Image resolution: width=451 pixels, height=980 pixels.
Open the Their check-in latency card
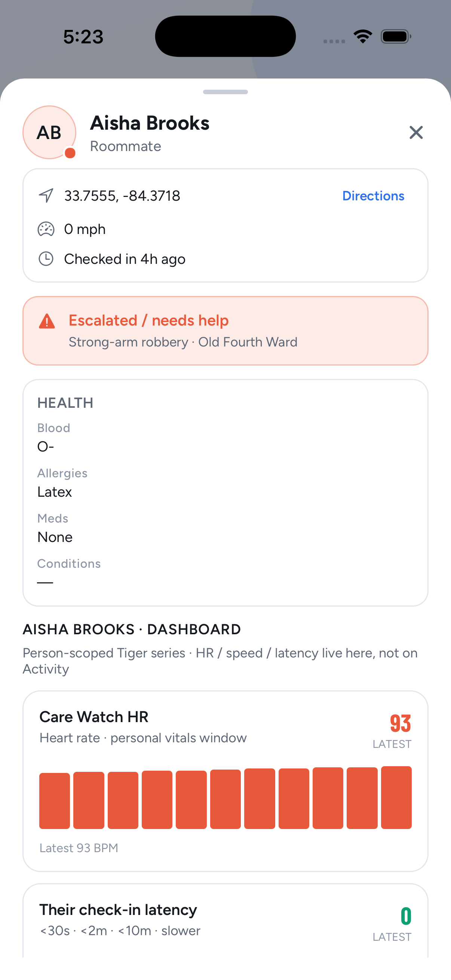[x=225, y=920]
